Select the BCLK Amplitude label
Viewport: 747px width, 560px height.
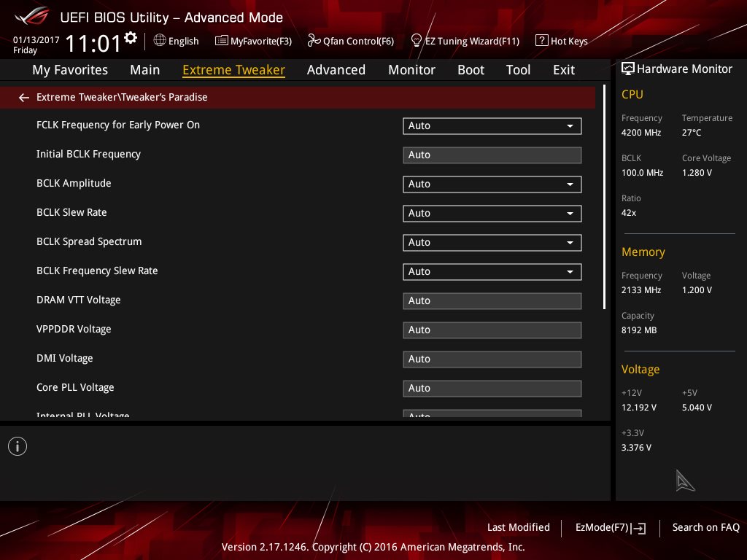tap(74, 183)
